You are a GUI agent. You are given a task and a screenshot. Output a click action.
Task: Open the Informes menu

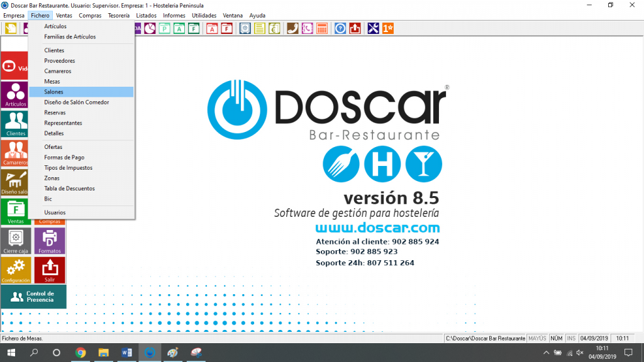point(174,15)
